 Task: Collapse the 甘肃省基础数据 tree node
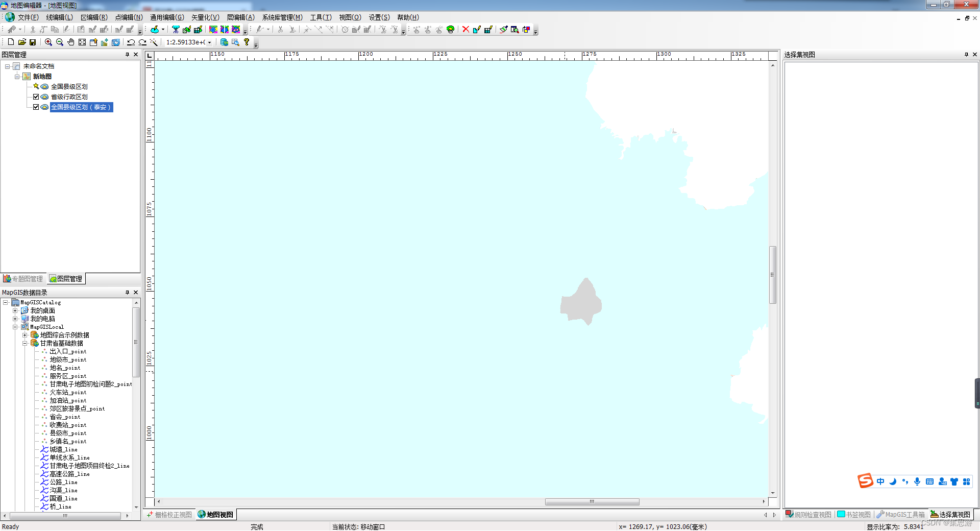pyautogui.click(x=26, y=343)
